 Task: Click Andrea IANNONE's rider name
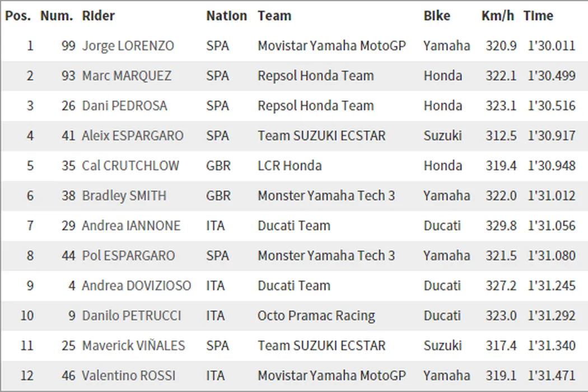(131, 226)
